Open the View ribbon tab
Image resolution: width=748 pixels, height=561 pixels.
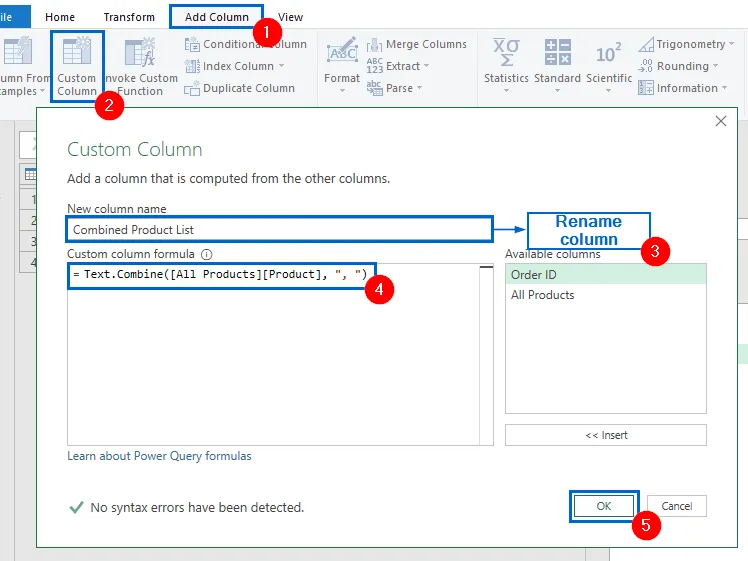[290, 17]
